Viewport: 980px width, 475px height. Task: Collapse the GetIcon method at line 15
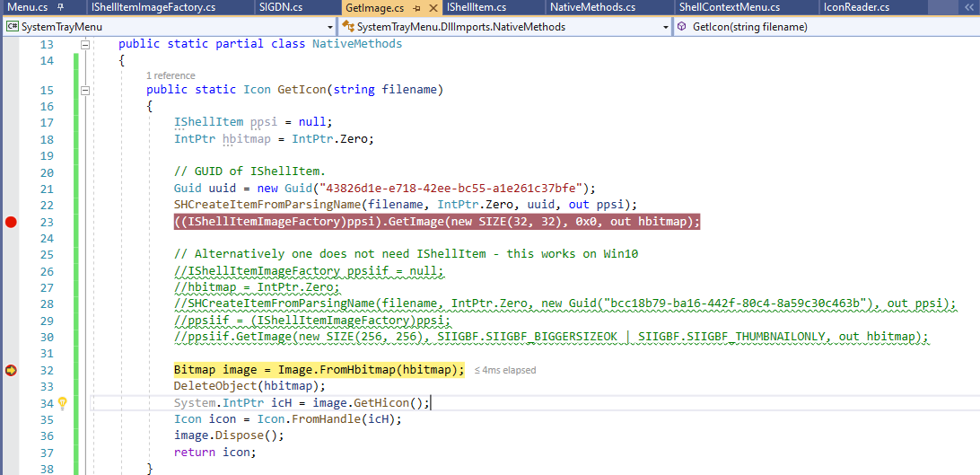pyautogui.click(x=85, y=91)
